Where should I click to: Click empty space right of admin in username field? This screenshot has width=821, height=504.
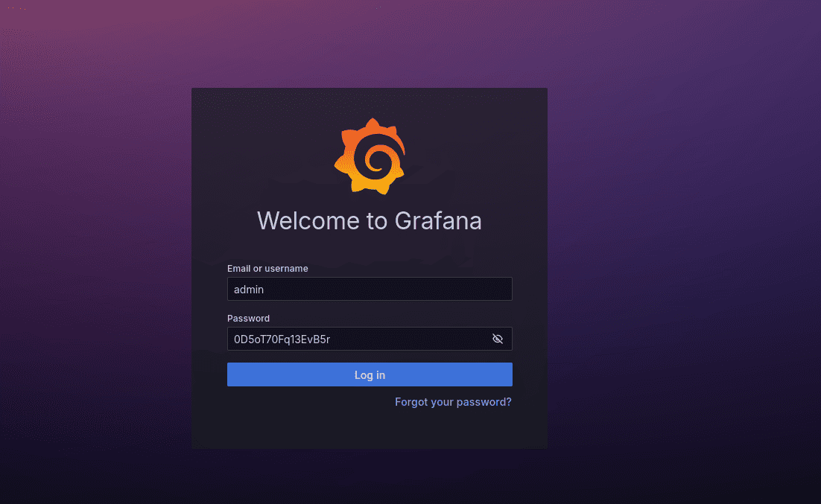tap(410, 289)
